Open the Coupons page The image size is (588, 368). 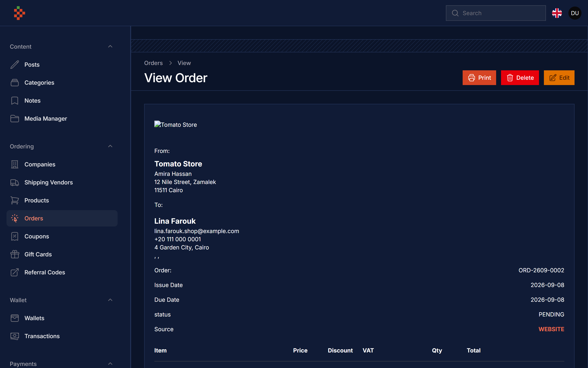[62, 237]
